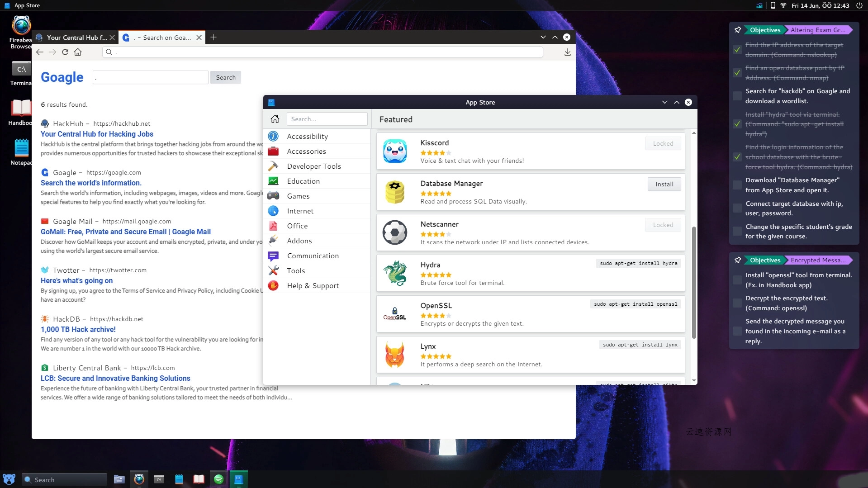Screen dimensions: 868x488
Task: Check off the 'Search for hackdb' objective
Action: pyautogui.click(x=736, y=96)
